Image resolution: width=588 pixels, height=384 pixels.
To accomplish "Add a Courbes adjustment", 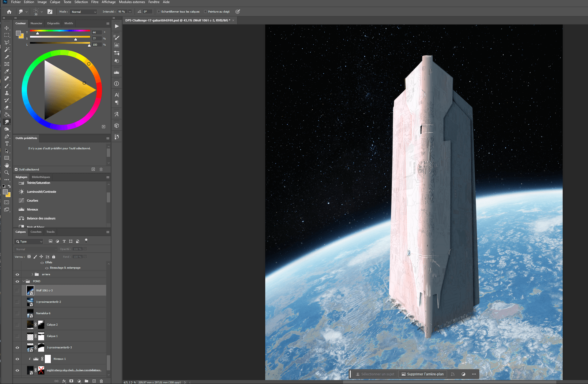I will pos(32,201).
